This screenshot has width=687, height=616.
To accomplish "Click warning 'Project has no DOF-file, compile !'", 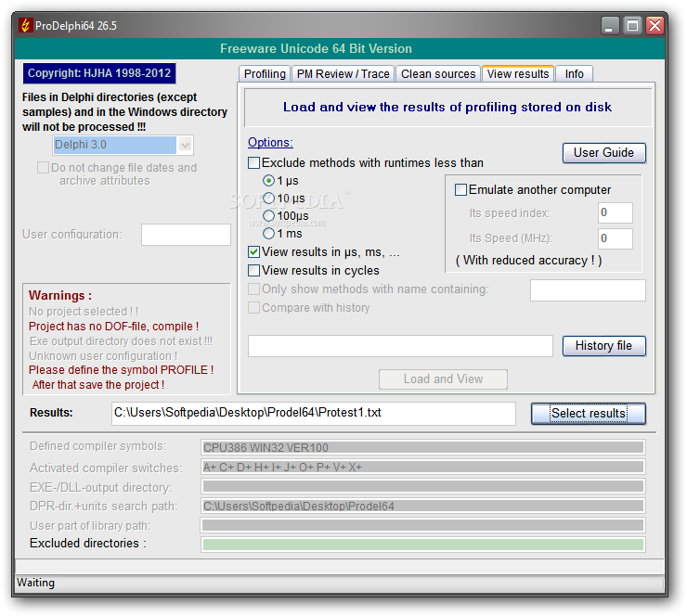I will click(113, 327).
